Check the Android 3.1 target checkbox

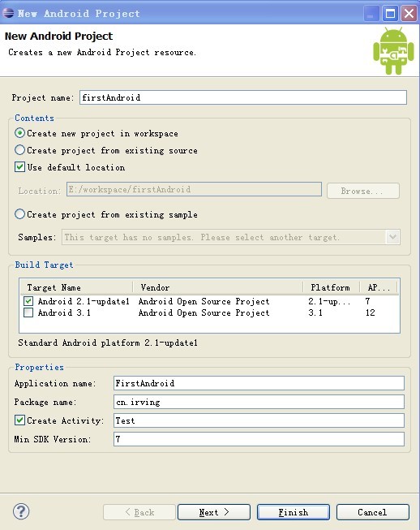(28, 312)
